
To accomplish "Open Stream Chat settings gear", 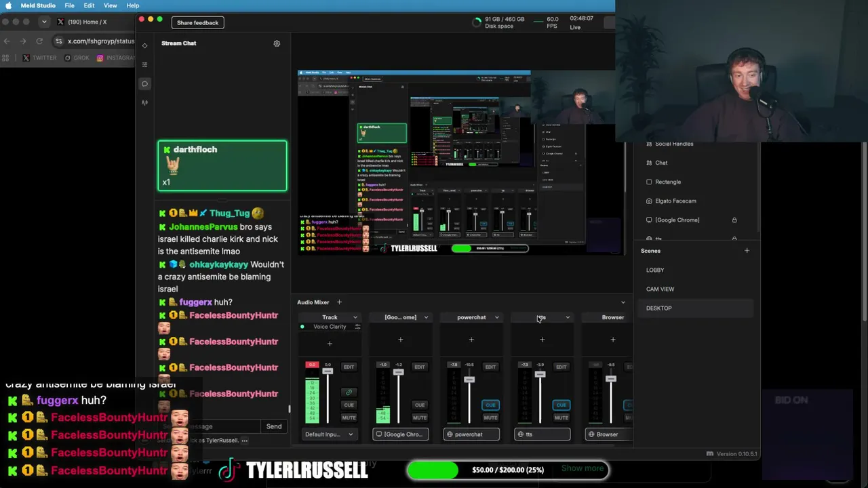I will click(x=277, y=43).
